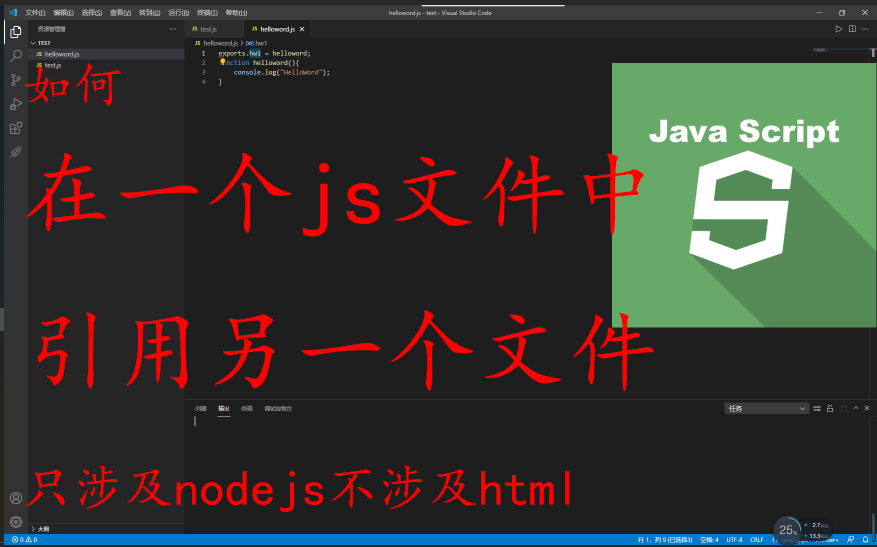Screen dimensions: 877x547
Task: Click the closing brace on line 4
Action: click(x=220, y=82)
